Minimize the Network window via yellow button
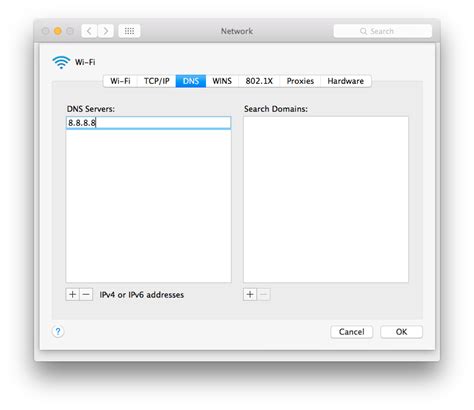The width and height of the screenshot is (474, 410). (58, 31)
